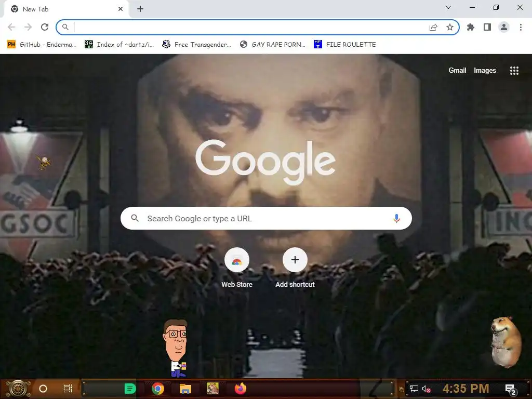The image size is (532, 399).
Task: Open the notification center icon
Action: tap(511, 390)
